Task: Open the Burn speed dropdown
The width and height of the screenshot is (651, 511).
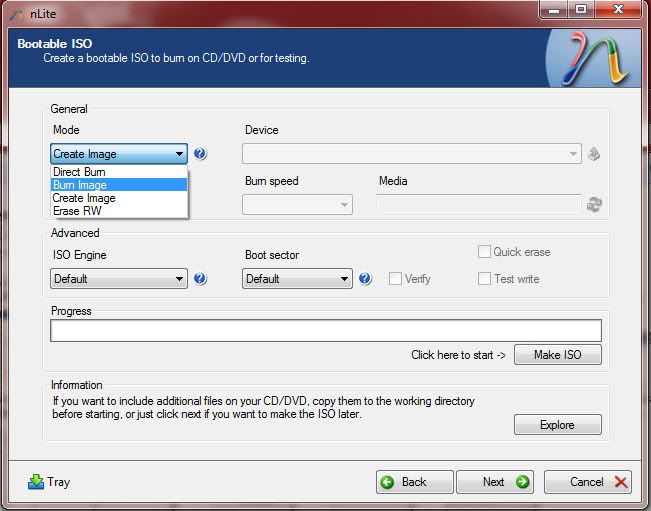Action: (297, 204)
